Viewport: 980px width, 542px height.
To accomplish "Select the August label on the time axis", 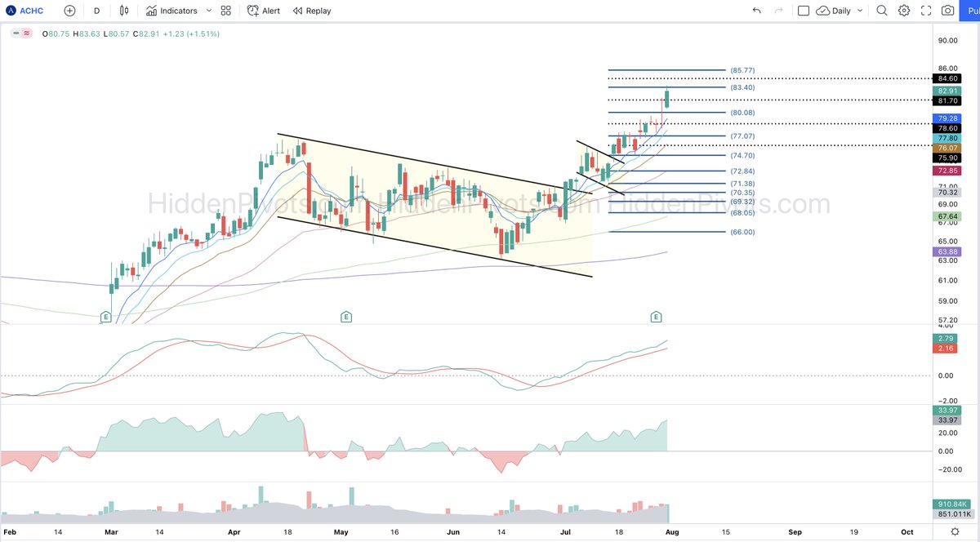I will [x=672, y=531].
